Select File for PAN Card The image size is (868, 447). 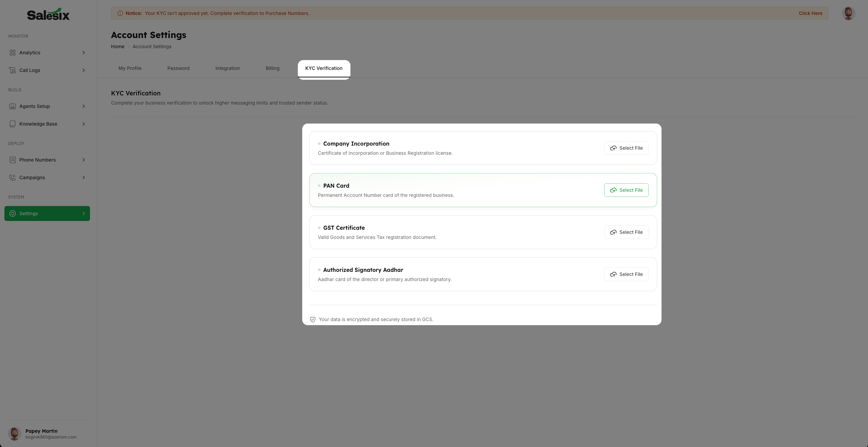(x=626, y=190)
